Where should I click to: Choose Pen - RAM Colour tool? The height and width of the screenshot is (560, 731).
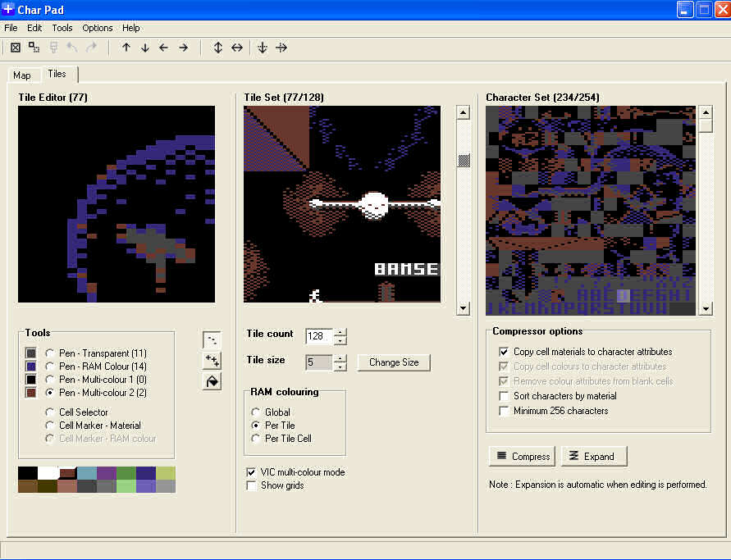[x=51, y=367]
